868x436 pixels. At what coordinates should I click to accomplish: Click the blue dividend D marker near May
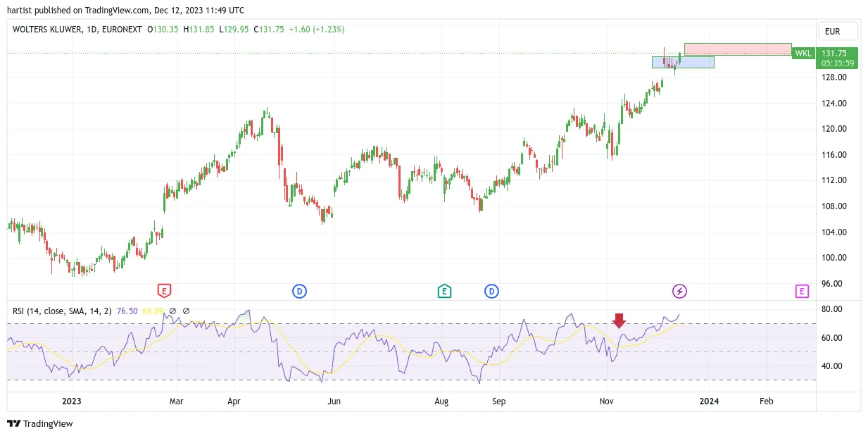[299, 291]
